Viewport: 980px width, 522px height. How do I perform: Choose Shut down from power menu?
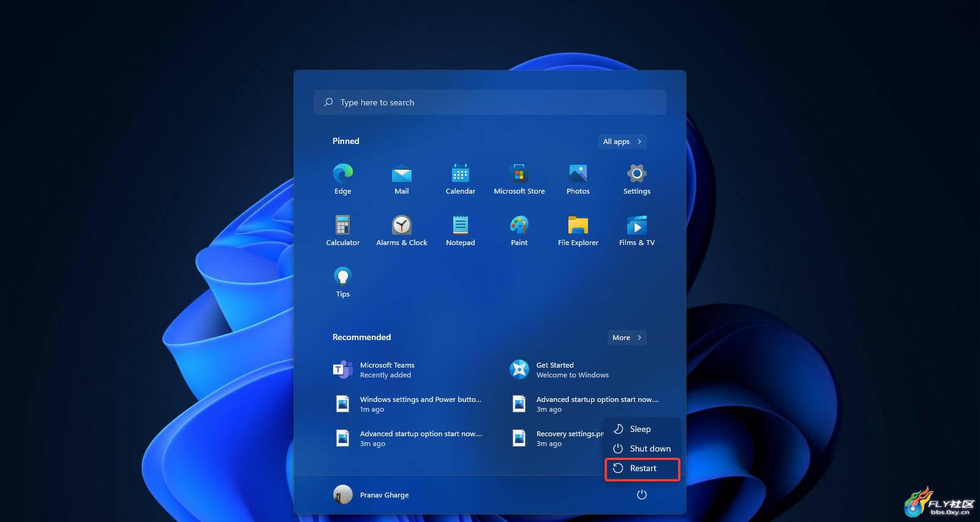pos(642,448)
